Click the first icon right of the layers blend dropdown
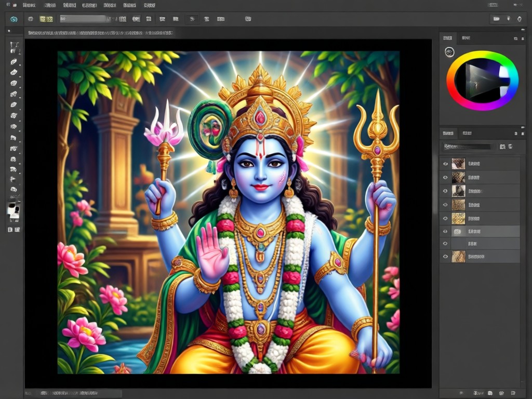This screenshot has width=532, height=399. [502, 147]
